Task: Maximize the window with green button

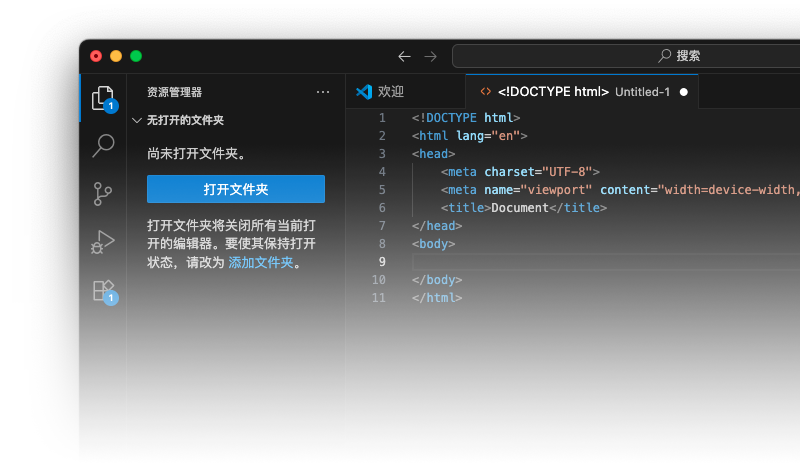Action: point(136,56)
